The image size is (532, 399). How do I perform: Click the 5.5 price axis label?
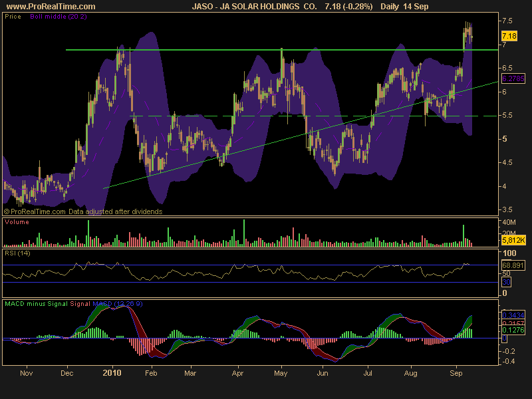[x=507, y=115]
